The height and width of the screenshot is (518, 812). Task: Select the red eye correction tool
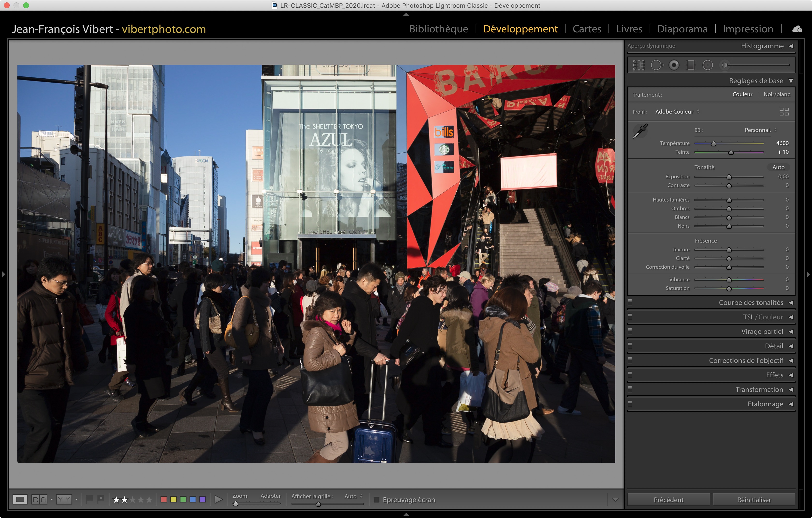(x=674, y=65)
